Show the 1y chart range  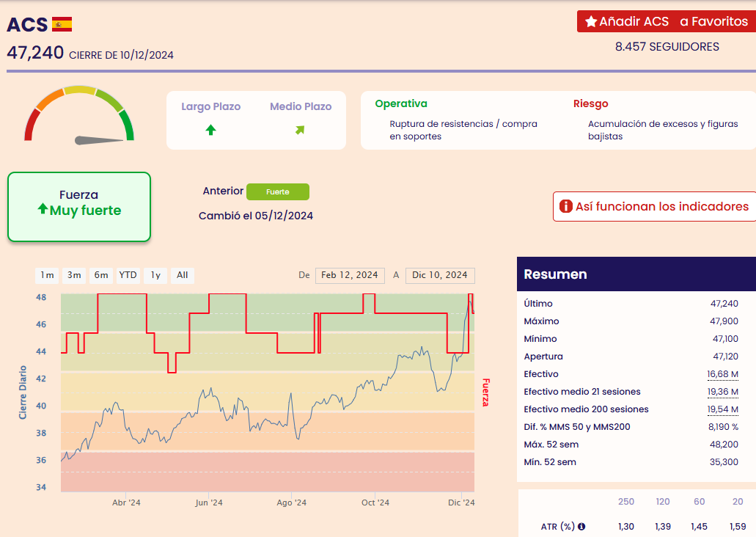point(155,275)
